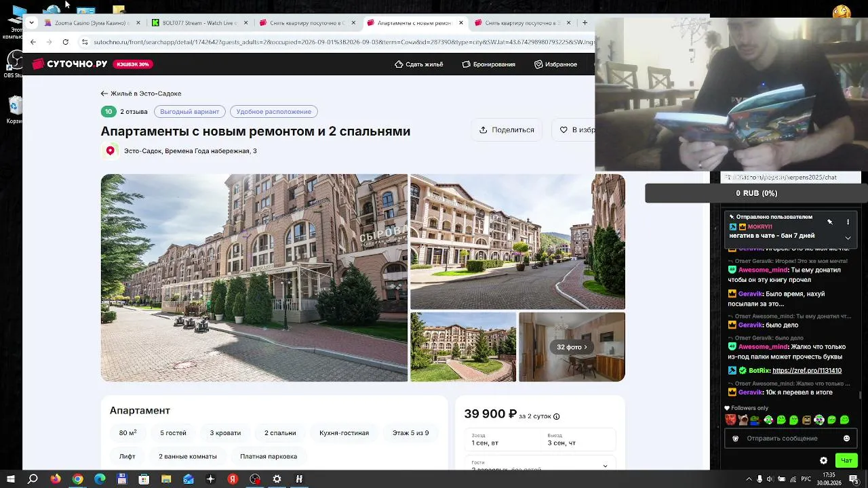Viewport: 868px width, 488px height.
Task: Open the gear settings app in taskbar
Action: tap(277, 479)
